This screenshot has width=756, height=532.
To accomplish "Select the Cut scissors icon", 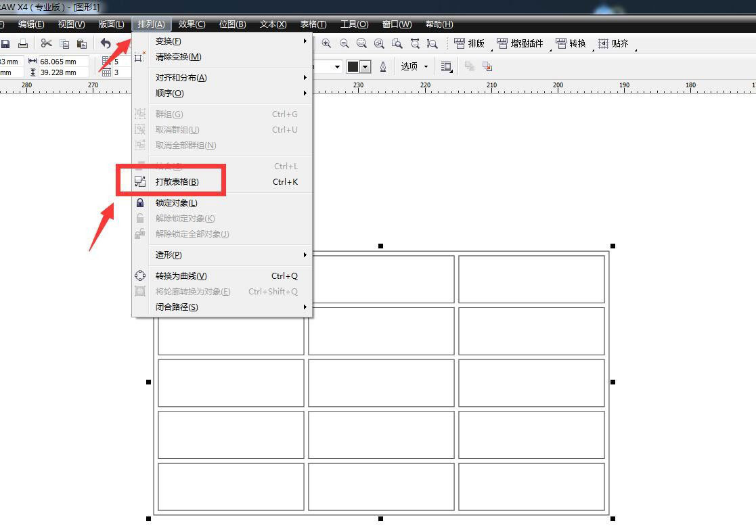I will pos(45,43).
